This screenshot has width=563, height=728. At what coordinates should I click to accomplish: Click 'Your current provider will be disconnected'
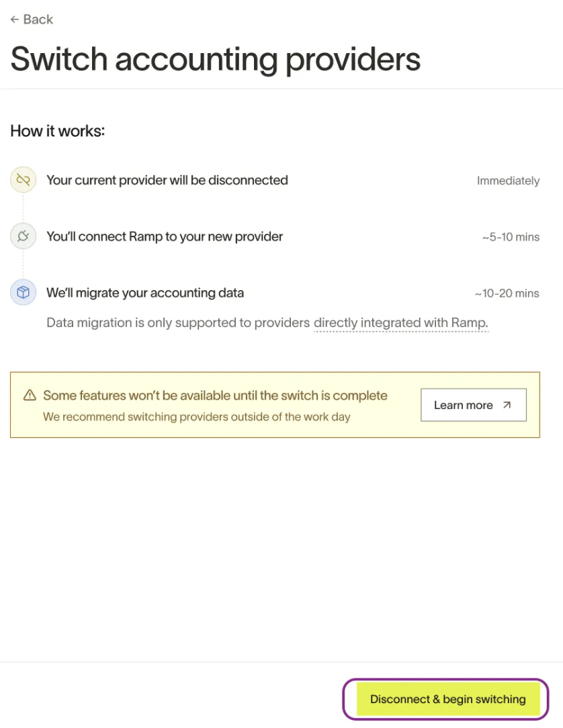(x=167, y=180)
